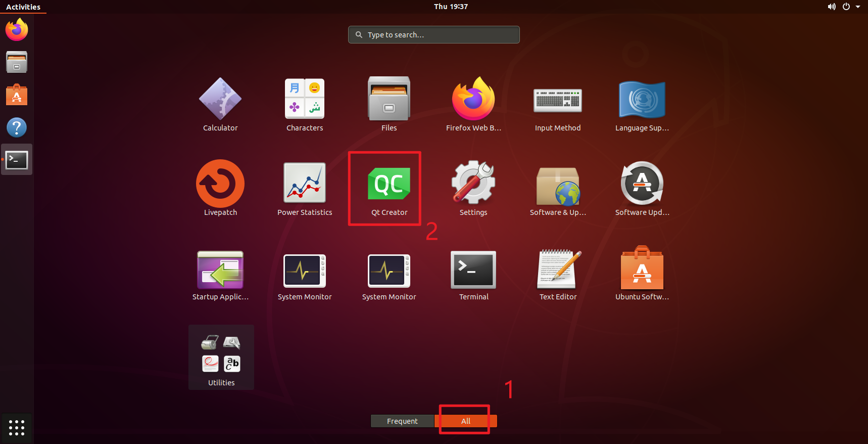
Task: Open Language Support
Action: (642, 105)
